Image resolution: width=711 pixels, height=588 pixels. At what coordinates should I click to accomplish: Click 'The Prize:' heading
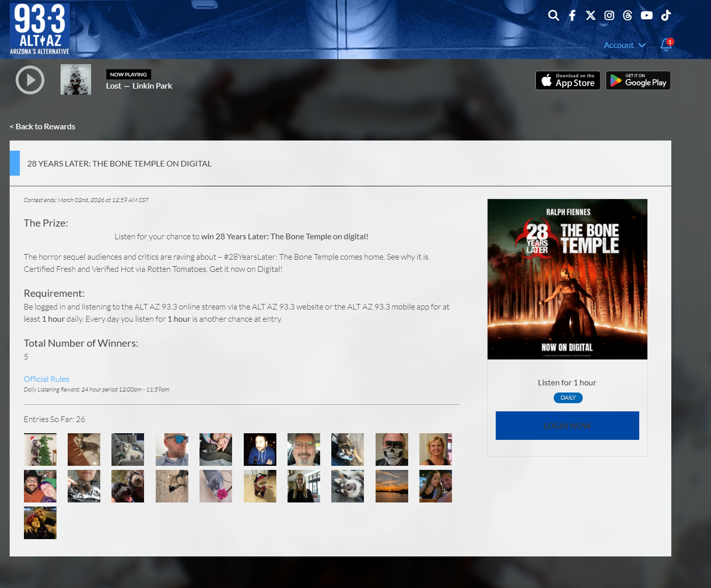tap(46, 223)
